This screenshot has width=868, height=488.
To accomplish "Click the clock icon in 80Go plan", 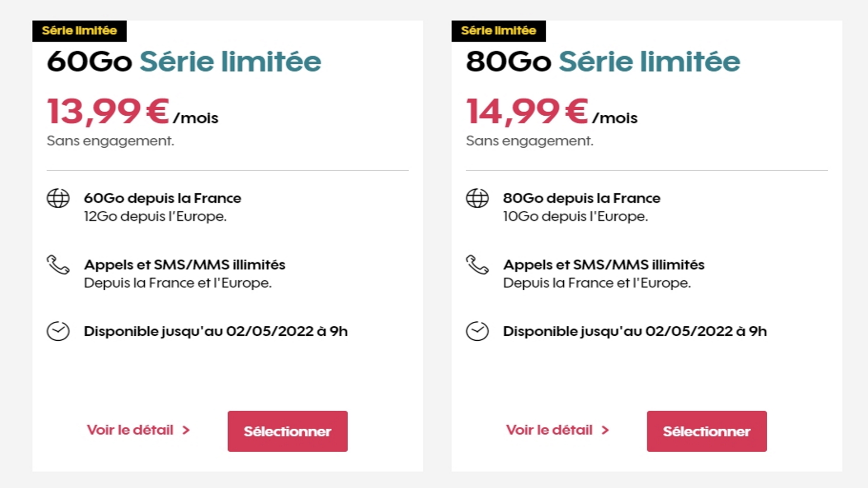I will coord(477,331).
